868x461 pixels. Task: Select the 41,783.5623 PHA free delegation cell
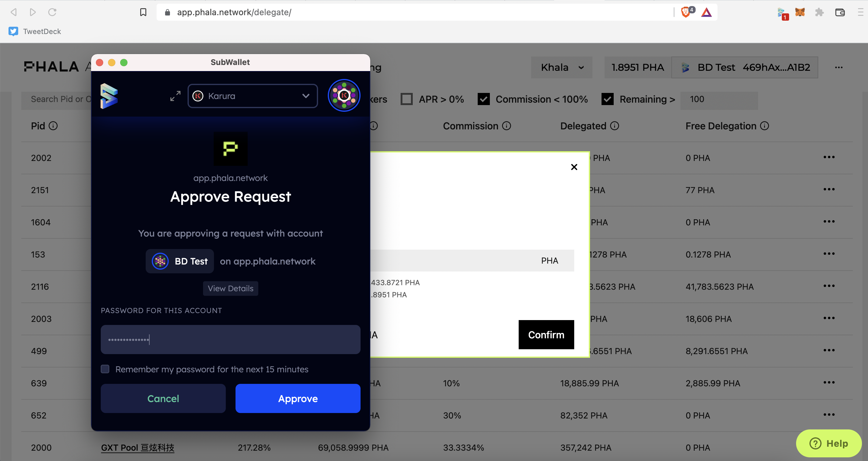pos(719,287)
